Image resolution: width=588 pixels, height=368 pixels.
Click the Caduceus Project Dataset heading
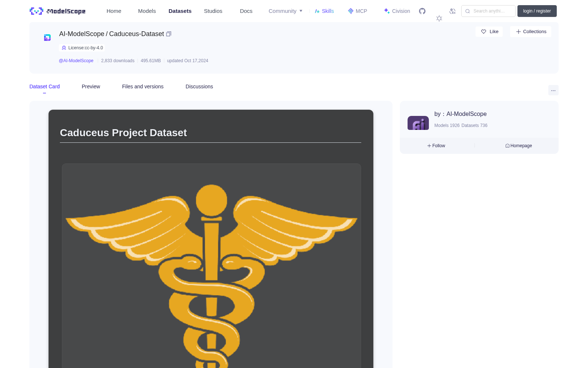[123, 132]
